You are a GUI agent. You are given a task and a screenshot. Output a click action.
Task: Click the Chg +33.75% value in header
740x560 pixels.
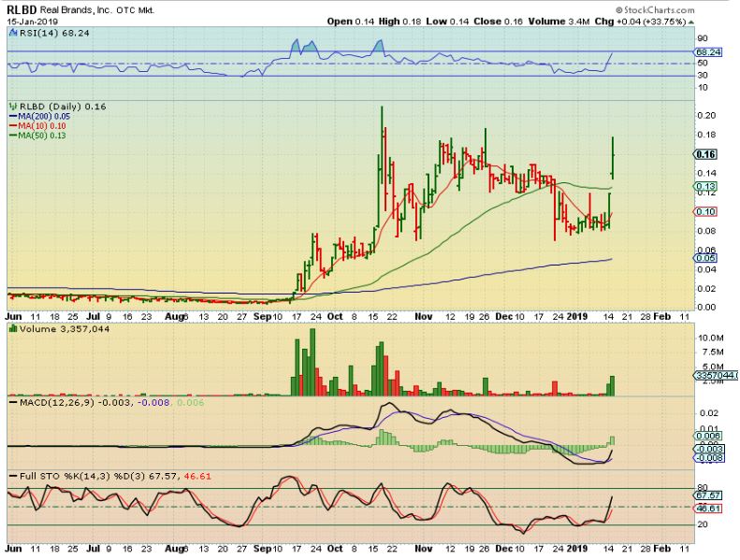coord(666,21)
